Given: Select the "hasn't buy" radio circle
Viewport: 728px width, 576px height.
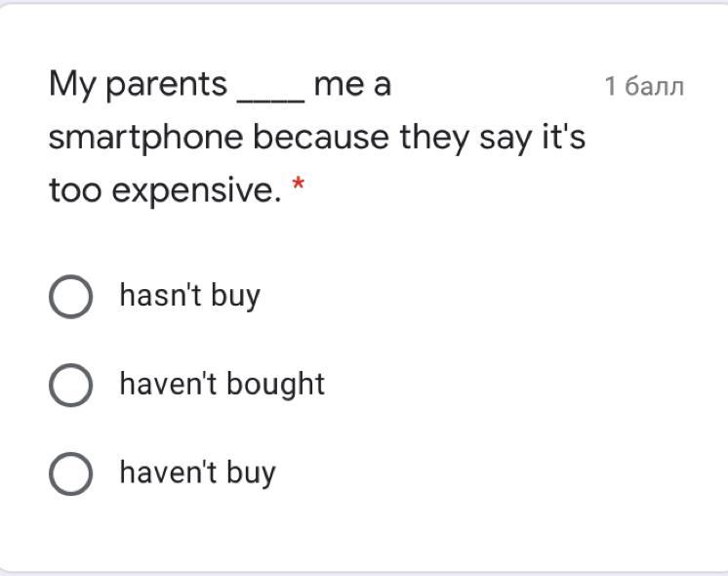Looking at the screenshot, I should 71,297.
